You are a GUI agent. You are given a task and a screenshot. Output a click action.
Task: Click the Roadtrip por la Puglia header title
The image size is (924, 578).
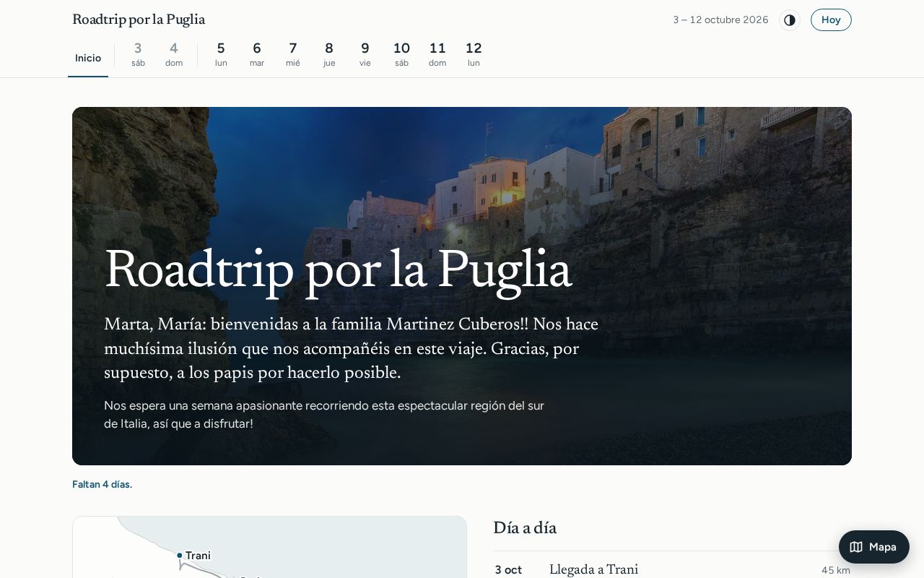(139, 20)
